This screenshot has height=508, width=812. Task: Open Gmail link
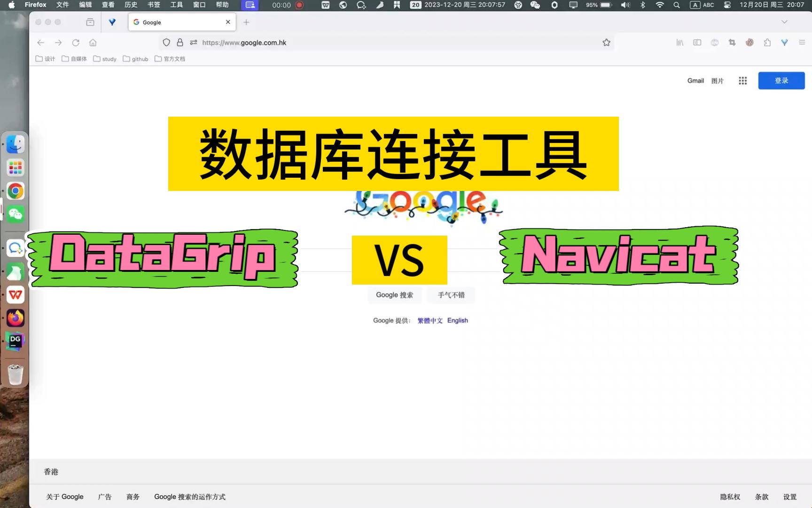click(695, 81)
